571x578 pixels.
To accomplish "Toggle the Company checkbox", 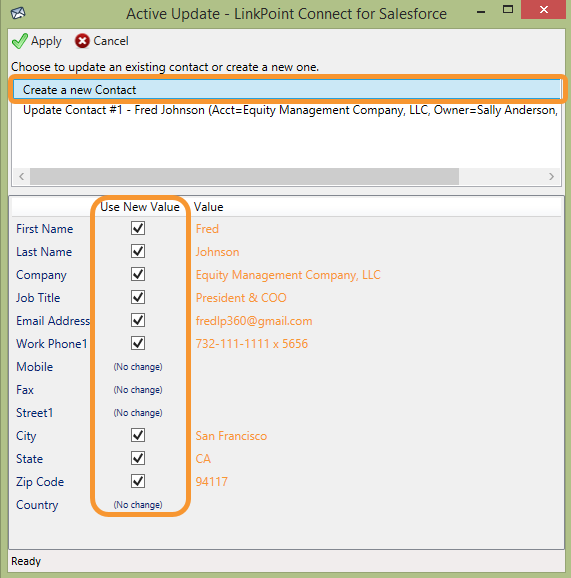I will tap(138, 274).
